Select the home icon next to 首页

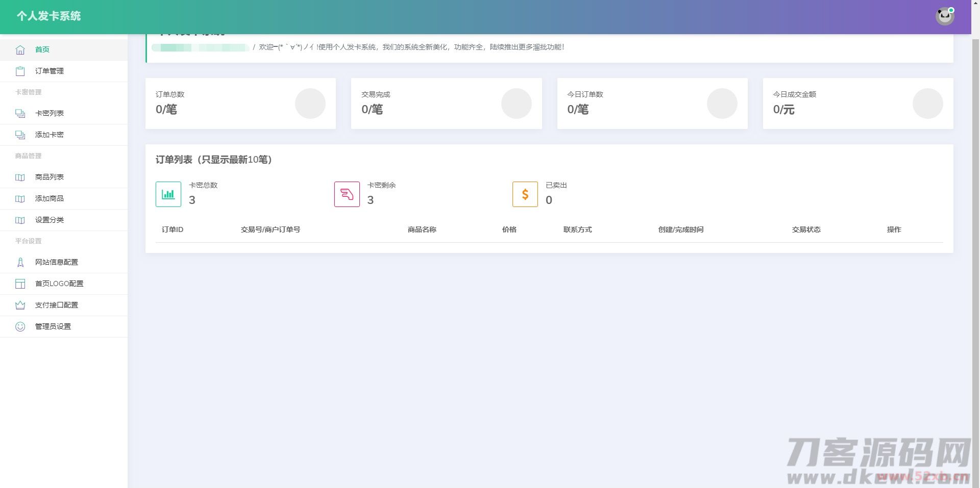[x=20, y=49]
